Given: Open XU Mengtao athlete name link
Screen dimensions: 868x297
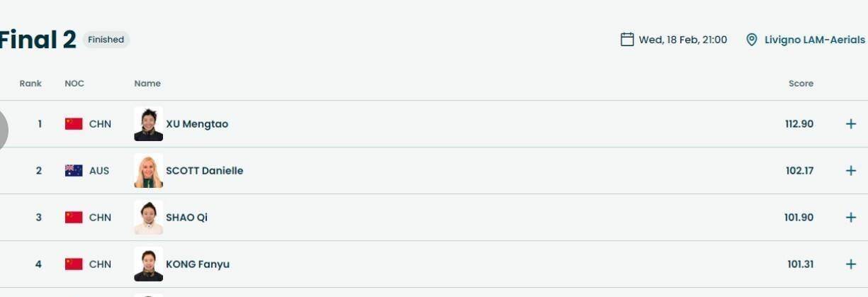Looking at the screenshot, I should (197, 124).
